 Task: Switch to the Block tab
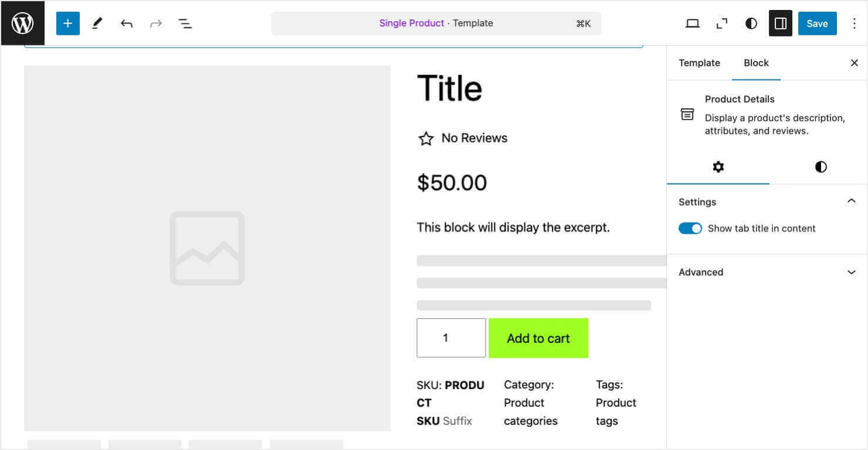(x=756, y=63)
